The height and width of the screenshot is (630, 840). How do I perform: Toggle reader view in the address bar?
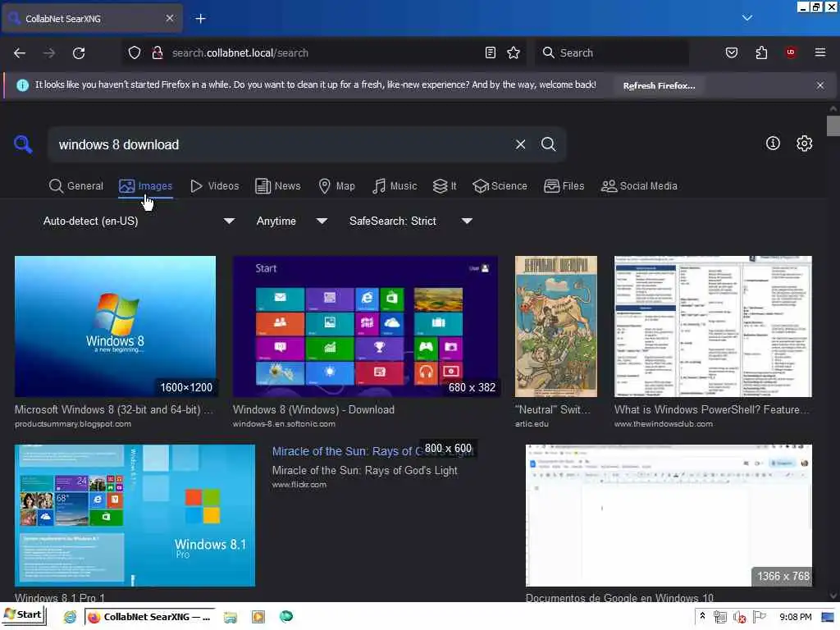[x=491, y=52]
